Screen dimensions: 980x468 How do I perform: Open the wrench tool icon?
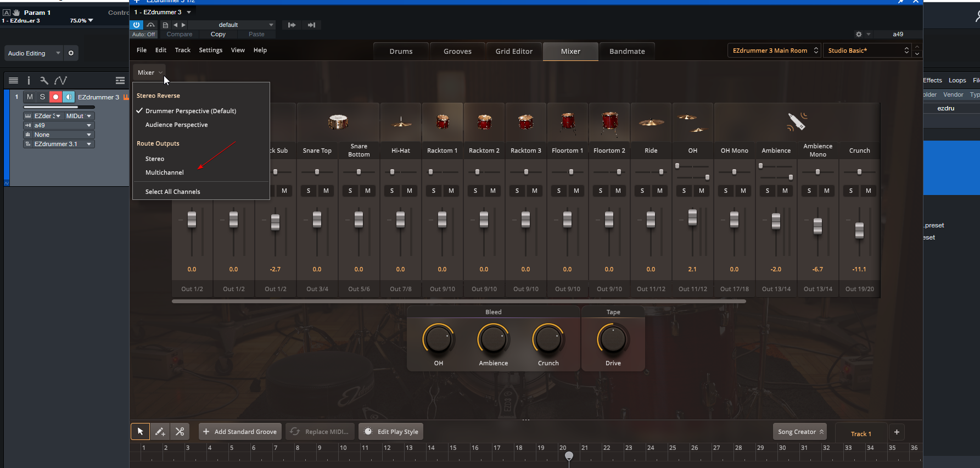[x=44, y=80]
